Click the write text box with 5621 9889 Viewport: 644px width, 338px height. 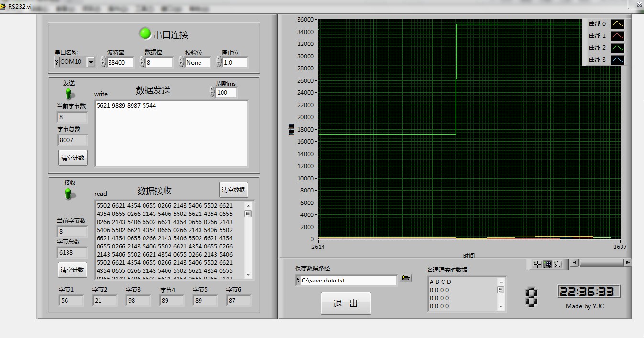[x=171, y=134]
